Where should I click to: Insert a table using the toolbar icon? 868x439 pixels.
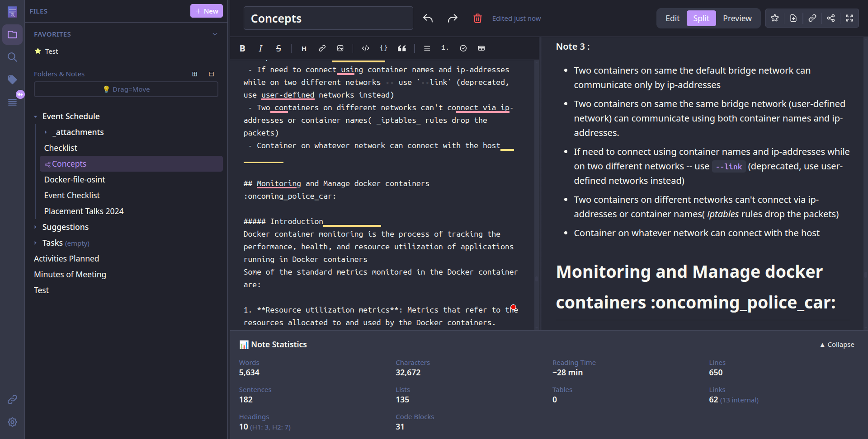481,48
